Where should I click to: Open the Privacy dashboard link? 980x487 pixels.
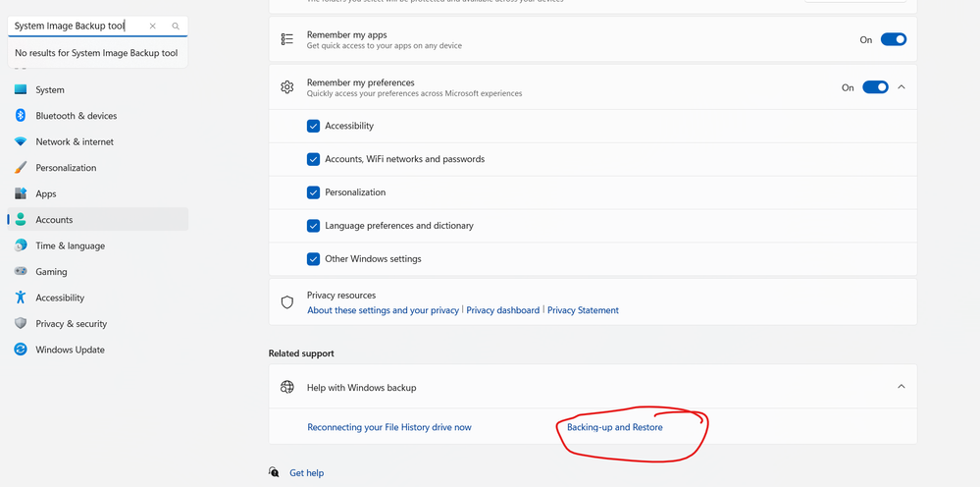pos(502,310)
